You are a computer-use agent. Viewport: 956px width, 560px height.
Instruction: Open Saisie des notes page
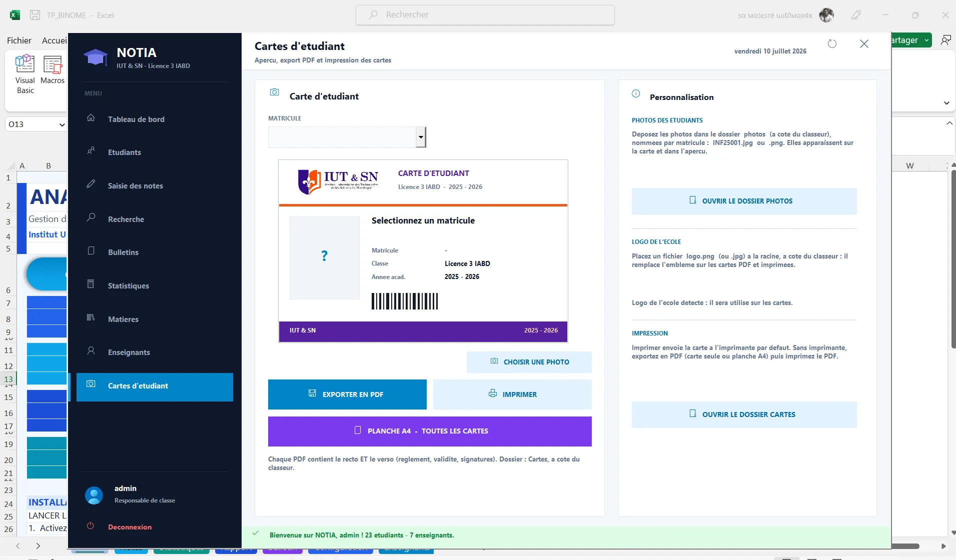[155, 185]
